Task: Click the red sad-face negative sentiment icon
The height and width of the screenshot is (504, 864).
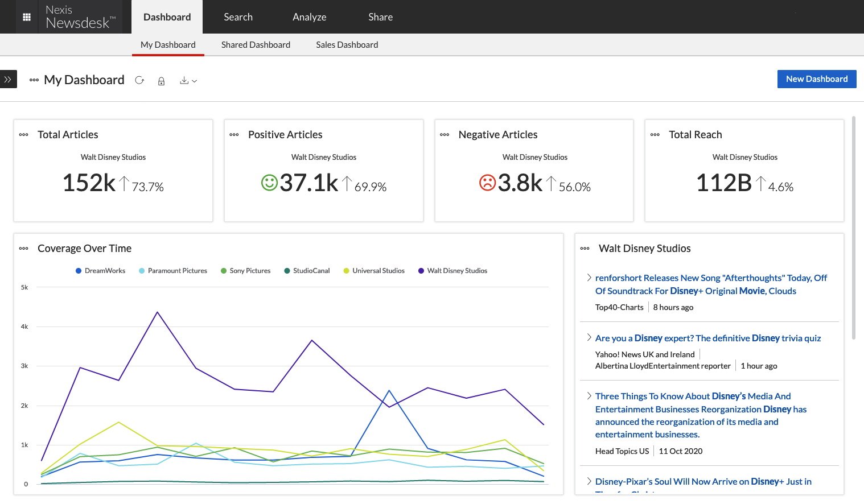Action: pos(487,183)
